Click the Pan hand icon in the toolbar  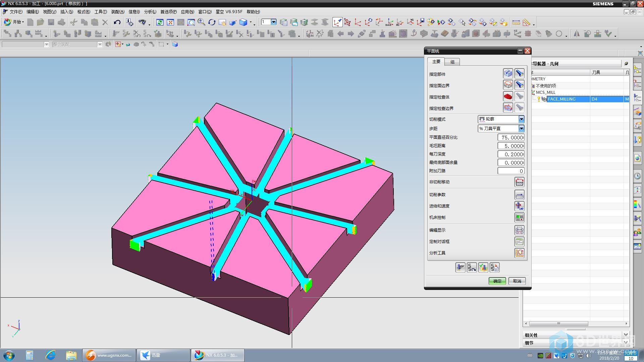coord(222,22)
